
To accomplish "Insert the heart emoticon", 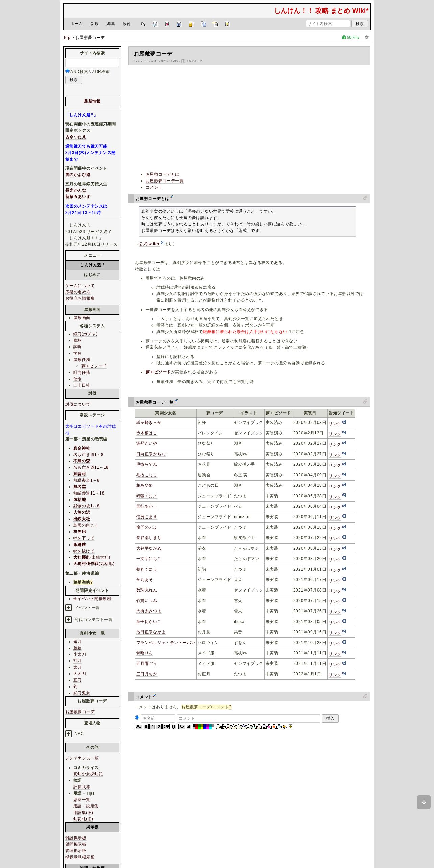I will (269, 727).
